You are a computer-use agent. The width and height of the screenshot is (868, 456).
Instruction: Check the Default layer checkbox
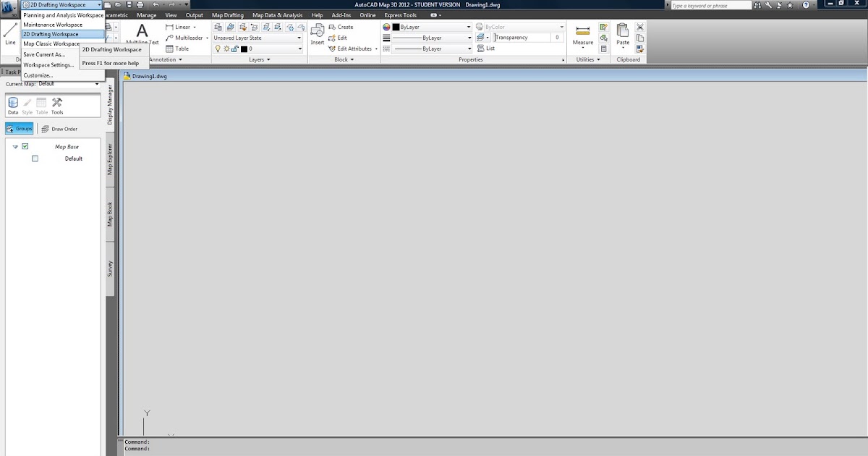[x=35, y=159]
